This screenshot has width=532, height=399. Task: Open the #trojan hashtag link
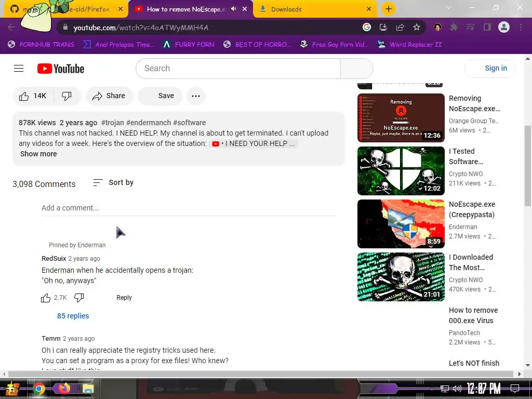[112, 123]
